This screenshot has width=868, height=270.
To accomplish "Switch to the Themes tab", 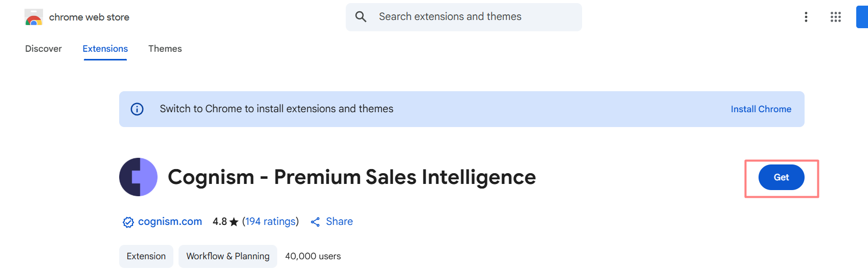I will coord(165,49).
